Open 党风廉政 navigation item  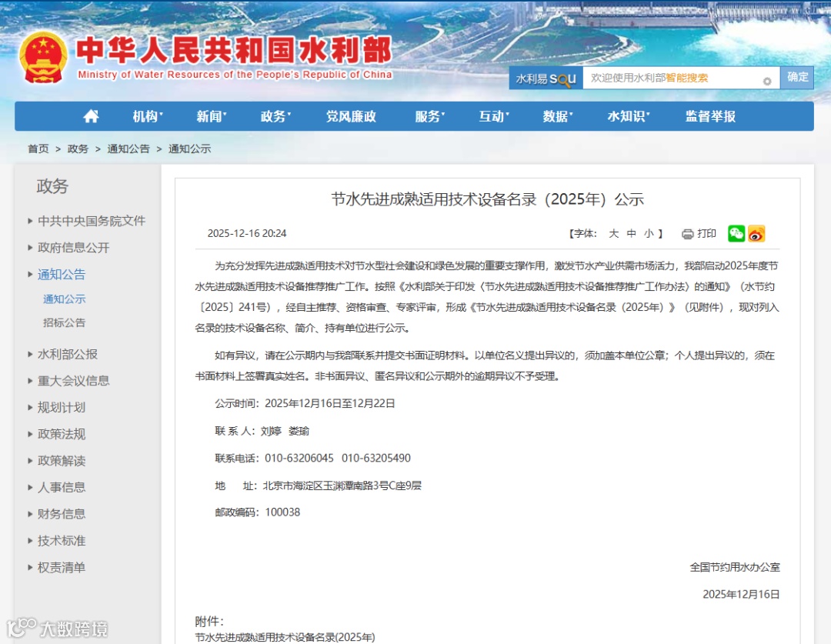(x=351, y=116)
